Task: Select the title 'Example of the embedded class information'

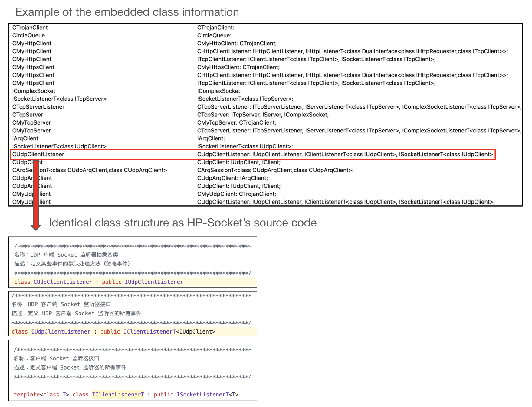Action: point(127,12)
